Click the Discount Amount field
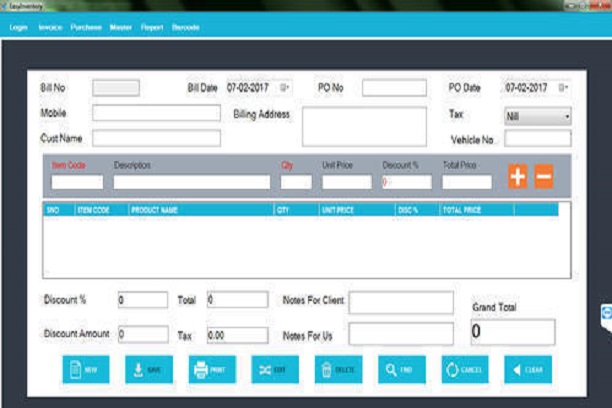 143,334
